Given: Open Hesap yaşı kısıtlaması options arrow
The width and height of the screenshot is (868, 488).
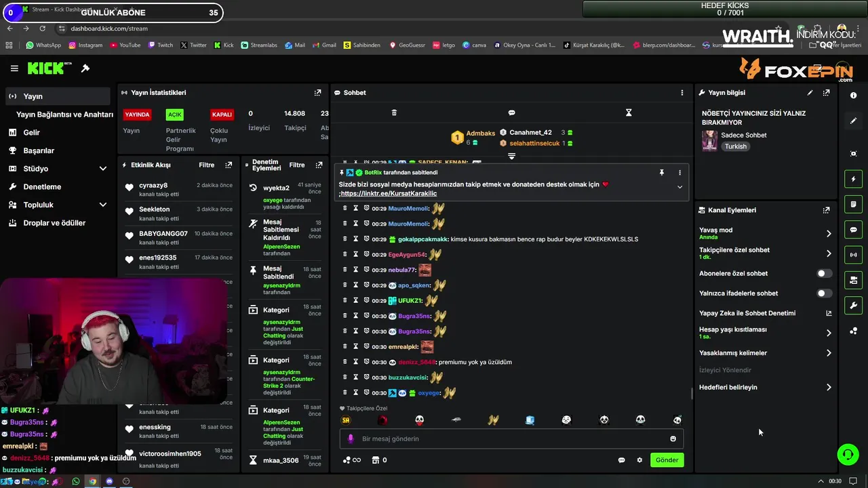Looking at the screenshot, I should click(829, 333).
